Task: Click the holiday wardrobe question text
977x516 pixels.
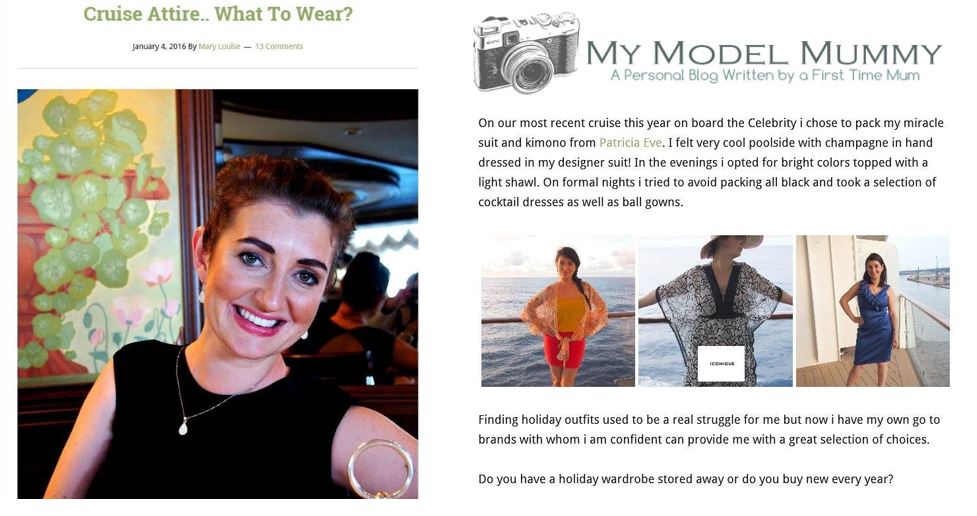Action: click(685, 479)
